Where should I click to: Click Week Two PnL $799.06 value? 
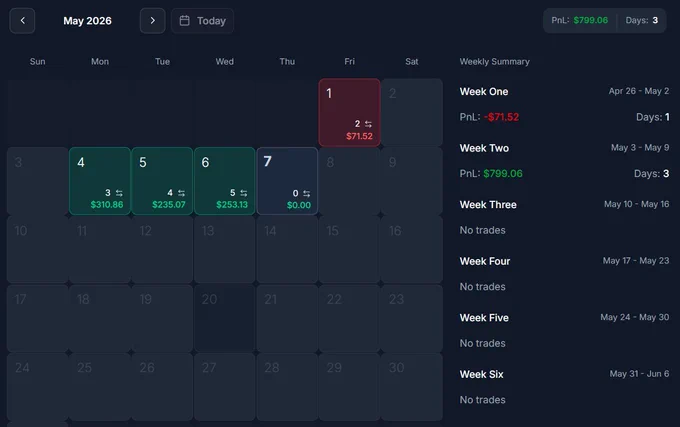(503, 174)
